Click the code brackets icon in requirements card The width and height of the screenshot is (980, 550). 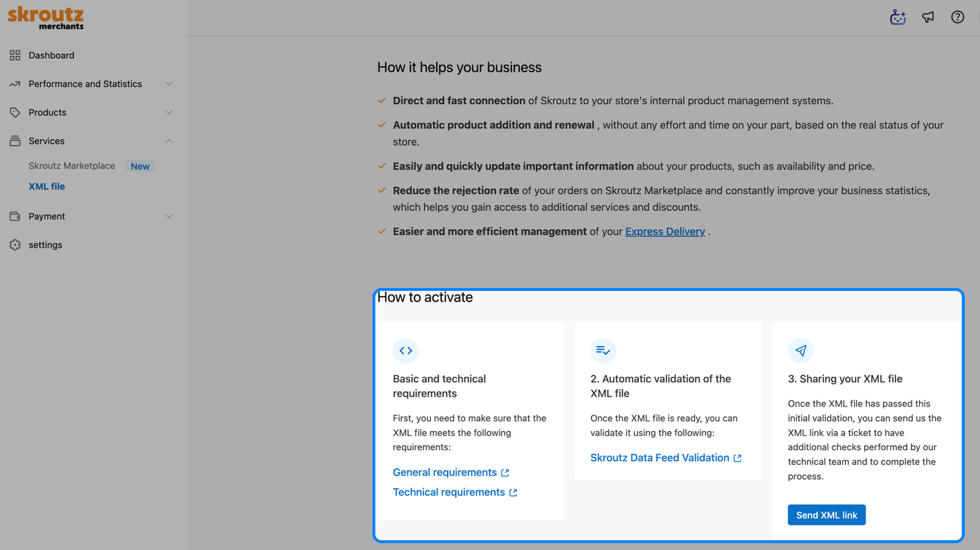pos(405,350)
